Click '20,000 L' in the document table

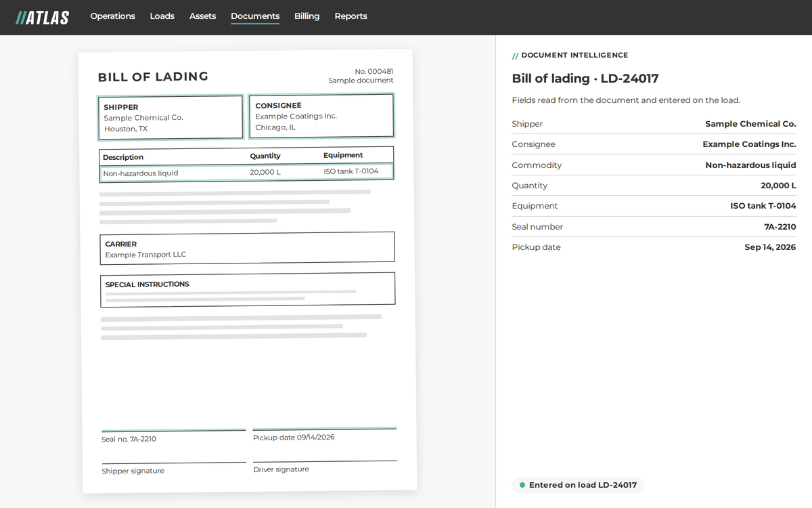pyautogui.click(x=265, y=172)
